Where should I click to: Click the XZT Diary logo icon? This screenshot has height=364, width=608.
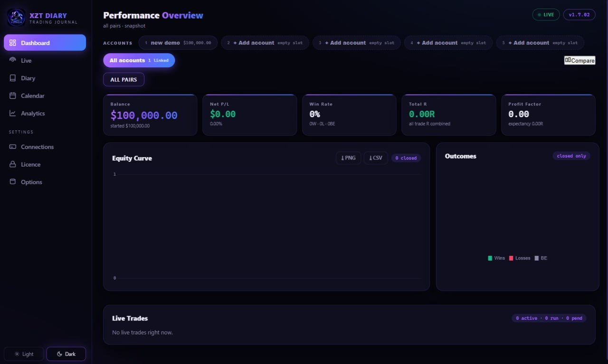[x=17, y=18]
